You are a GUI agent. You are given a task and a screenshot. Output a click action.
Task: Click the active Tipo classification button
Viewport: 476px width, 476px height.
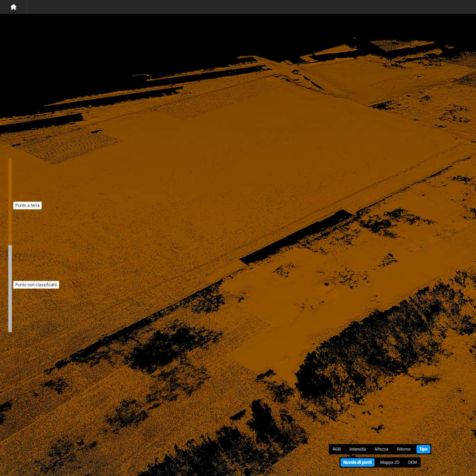tap(423, 449)
